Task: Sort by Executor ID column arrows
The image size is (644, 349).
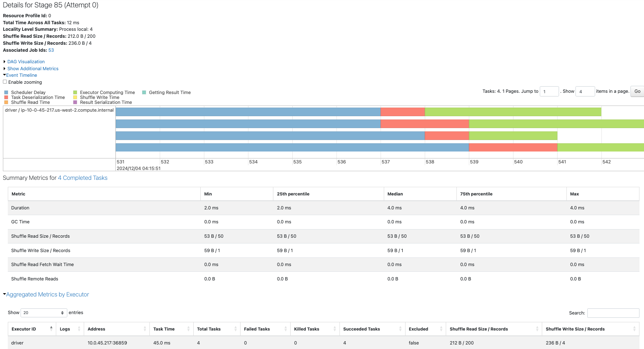Action: pyautogui.click(x=51, y=329)
